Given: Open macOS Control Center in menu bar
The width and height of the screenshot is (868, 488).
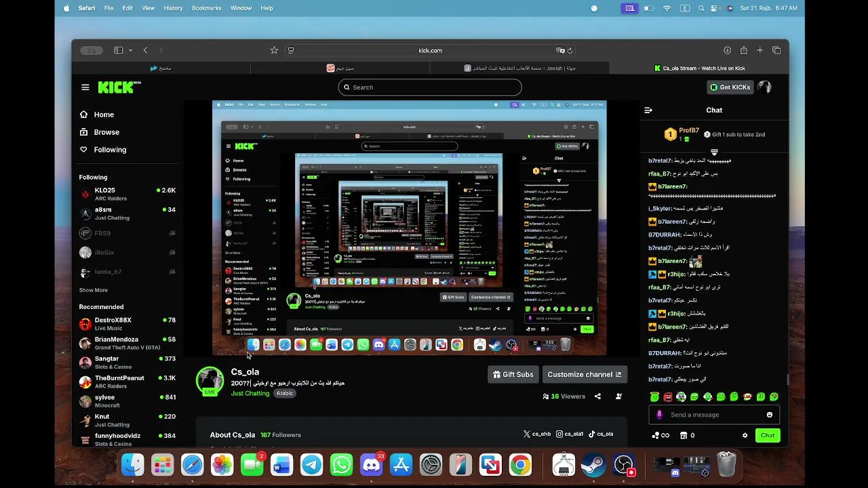Looking at the screenshot, I should tap(715, 8).
